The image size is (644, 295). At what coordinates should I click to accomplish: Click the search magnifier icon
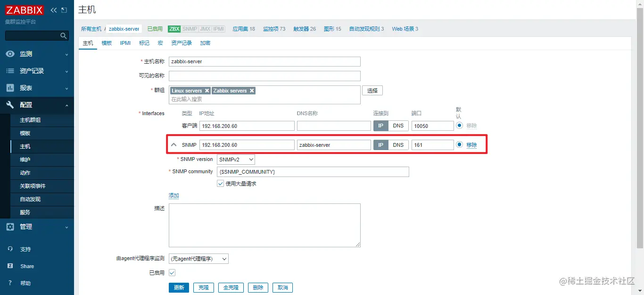[x=64, y=36]
